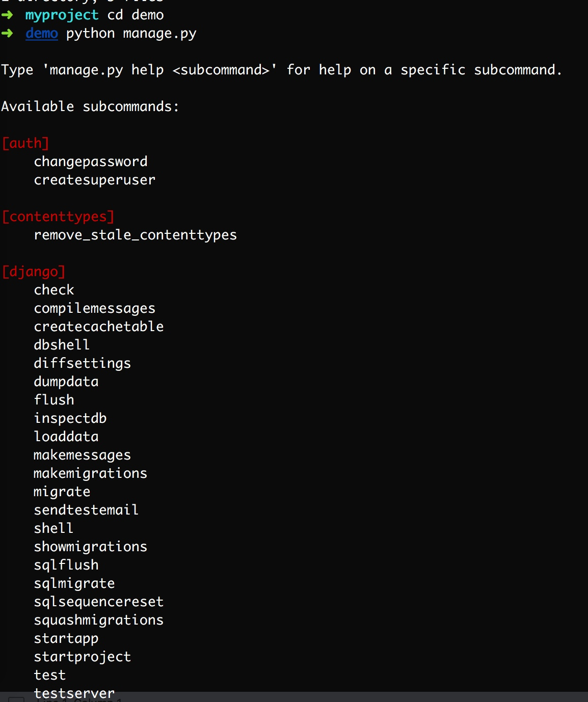Click the dbshell subcommand
The image size is (588, 702).
tap(62, 345)
